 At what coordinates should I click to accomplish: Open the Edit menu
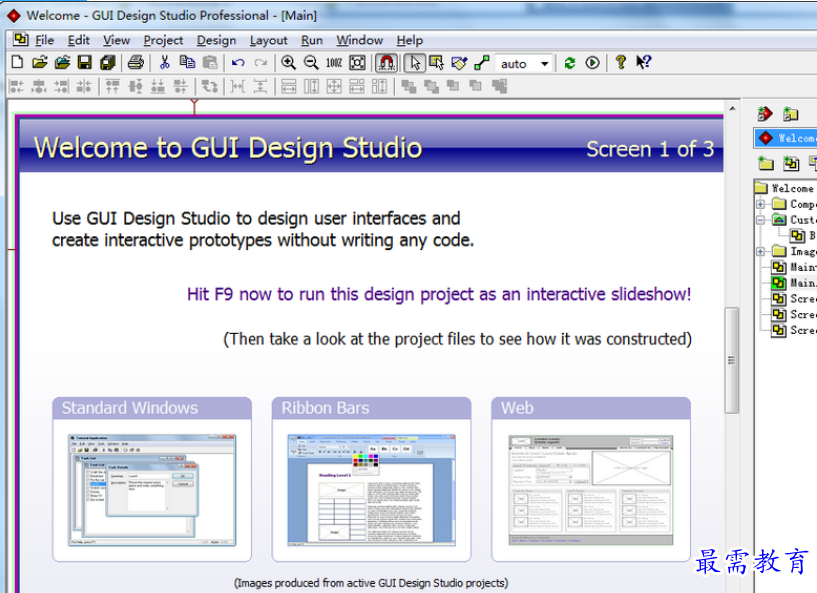pos(78,40)
